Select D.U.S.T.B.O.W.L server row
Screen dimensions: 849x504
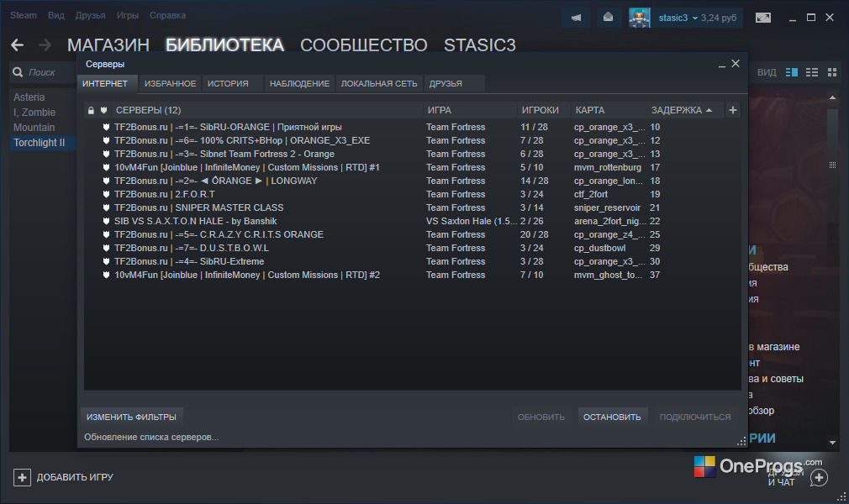click(413, 248)
